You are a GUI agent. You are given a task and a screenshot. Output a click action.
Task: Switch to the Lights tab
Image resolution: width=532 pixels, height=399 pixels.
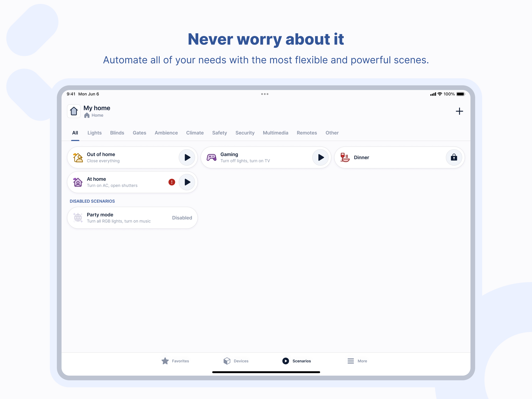coord(94,133)
